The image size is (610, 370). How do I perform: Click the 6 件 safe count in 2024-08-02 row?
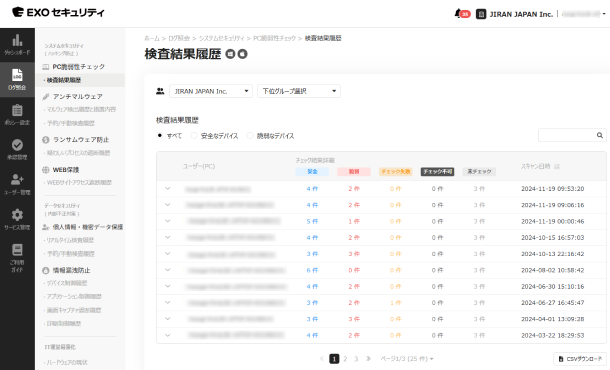click(x=312, y=270)
